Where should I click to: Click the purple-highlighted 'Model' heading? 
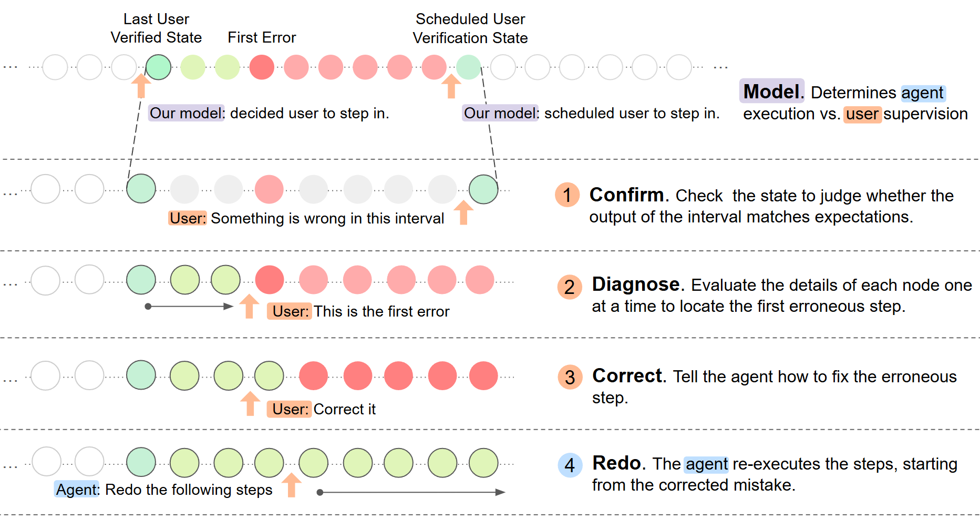pyautogui.click(x=771, y=91)
